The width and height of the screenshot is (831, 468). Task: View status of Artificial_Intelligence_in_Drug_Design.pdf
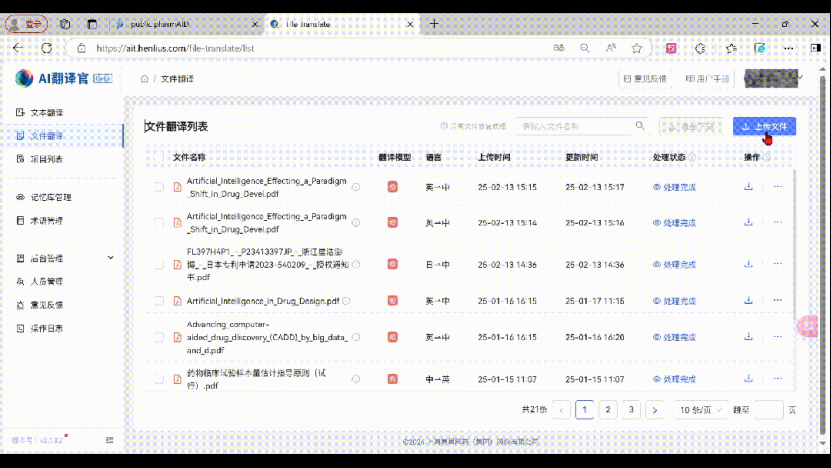(x=674, y=301)
